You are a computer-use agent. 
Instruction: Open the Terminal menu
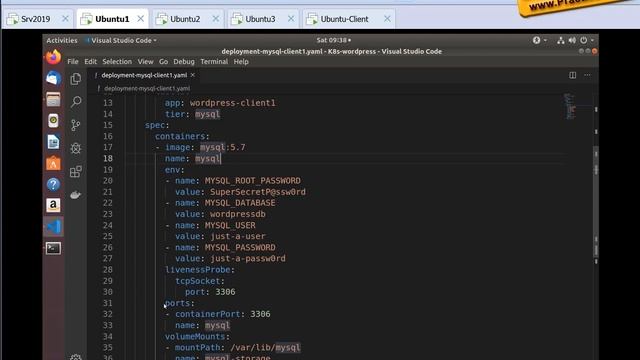(x=214, y=62)
